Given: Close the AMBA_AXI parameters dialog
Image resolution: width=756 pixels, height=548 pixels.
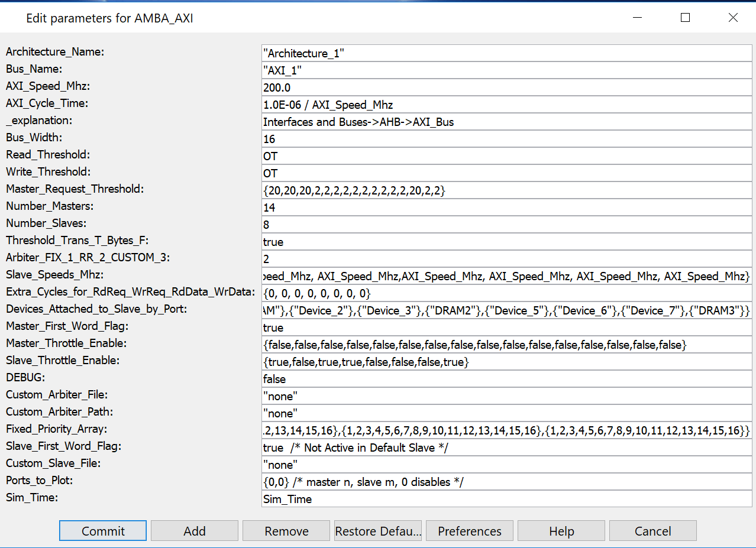Looking at the screenshot, I should pyautogui.click(x=733, y=18).
